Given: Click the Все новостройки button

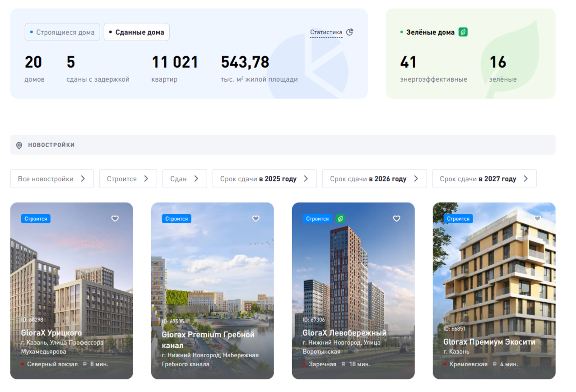Looking at the screenshot, I should tap(51, 179).
